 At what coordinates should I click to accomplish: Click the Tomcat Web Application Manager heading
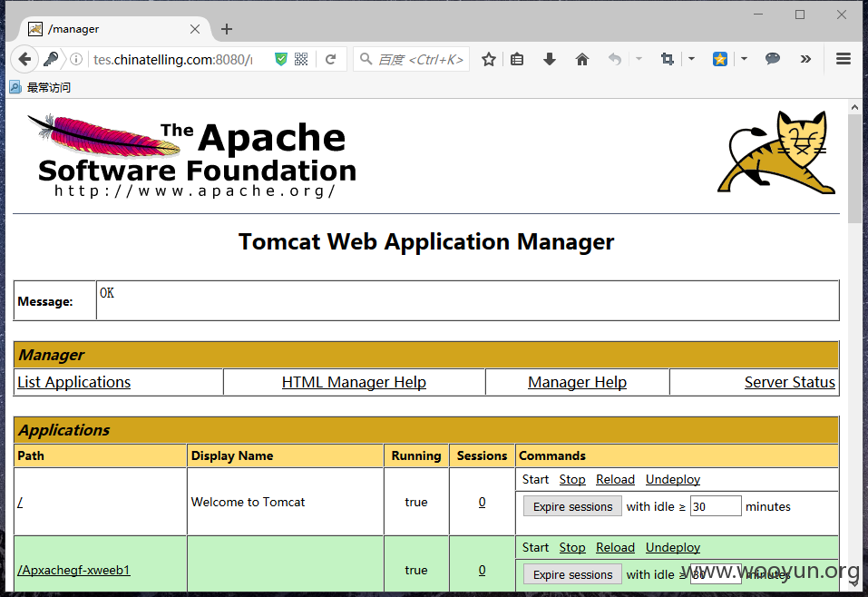click(x=426, y=242)
